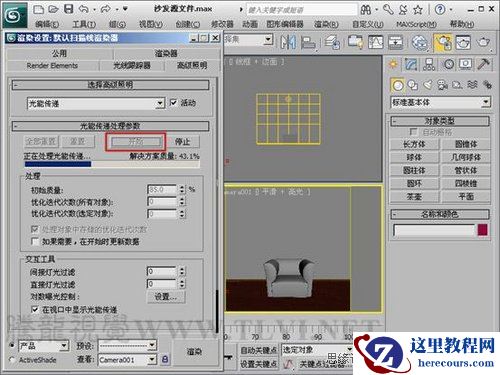The image size is (500, 375).
Task: Switch to the Hierarchy panel icon
Action: tap(429, 64)
